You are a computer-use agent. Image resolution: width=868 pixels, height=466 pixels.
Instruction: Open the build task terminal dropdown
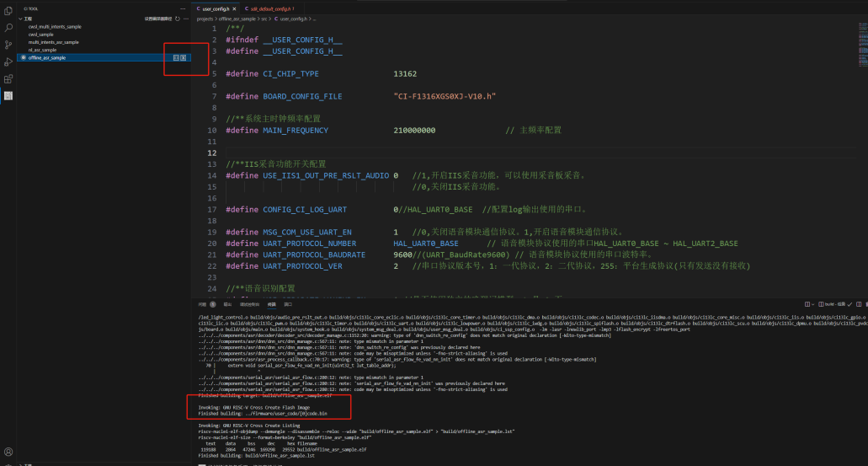coord(829,303)
